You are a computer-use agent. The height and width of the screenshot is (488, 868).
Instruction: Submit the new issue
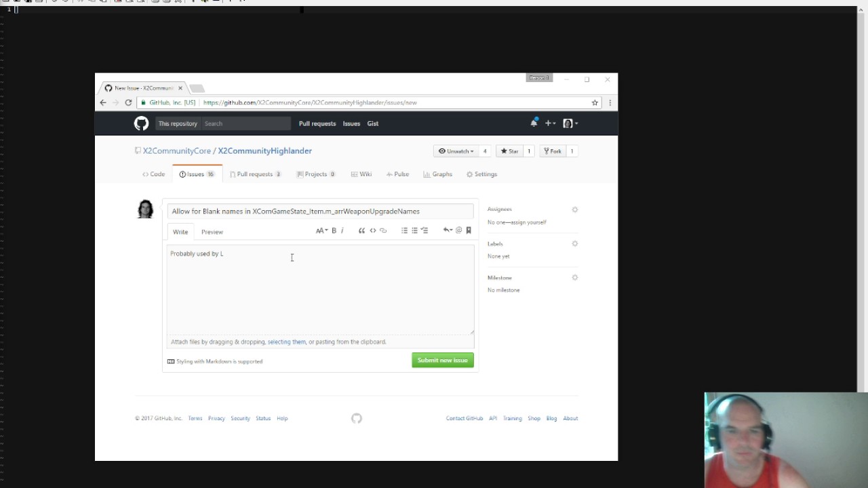coord(443,361)
